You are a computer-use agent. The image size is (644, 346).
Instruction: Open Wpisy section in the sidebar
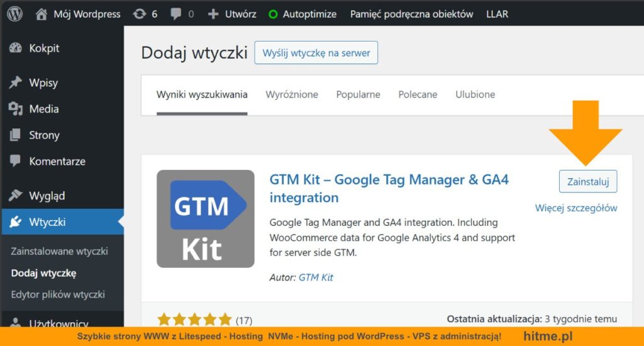pyautogui.click(x=43, y=82)
